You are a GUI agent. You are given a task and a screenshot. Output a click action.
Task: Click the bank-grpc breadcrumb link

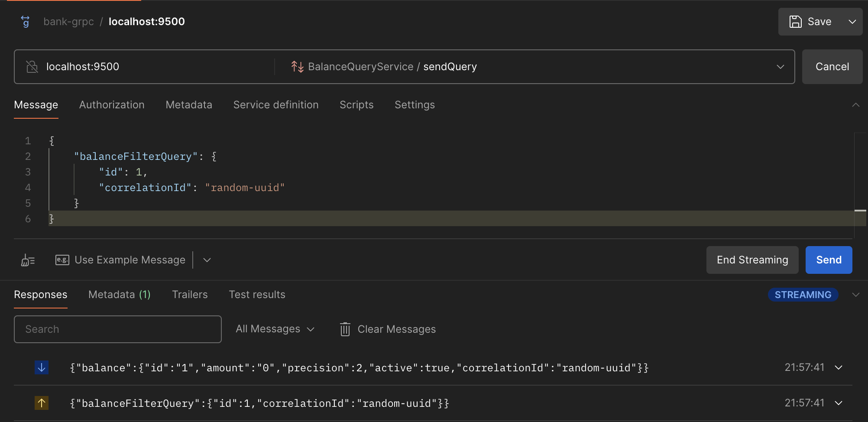pyautogui.click(x=68, y=22)
